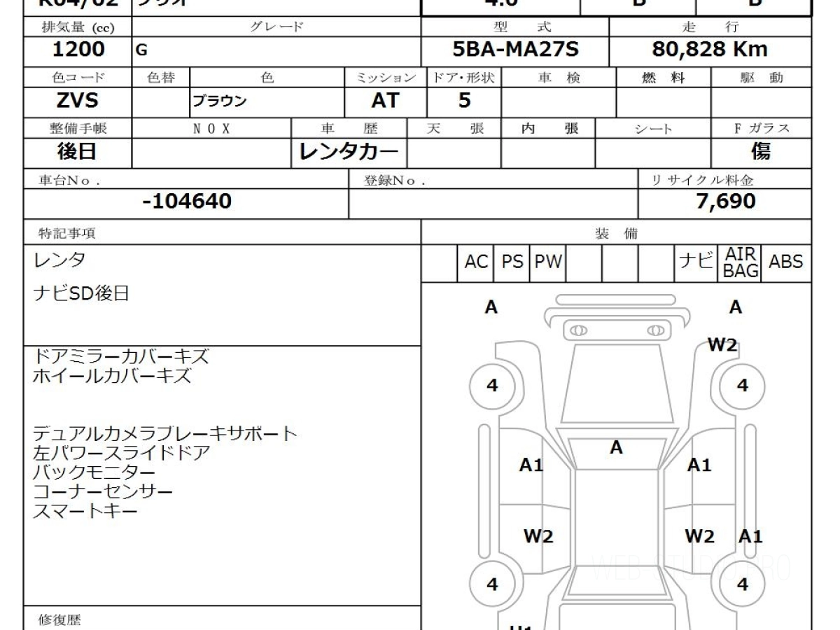This screenshot has width=840, height=630.
Task: Select the grade value G
Action: click(x=143, y=50)
